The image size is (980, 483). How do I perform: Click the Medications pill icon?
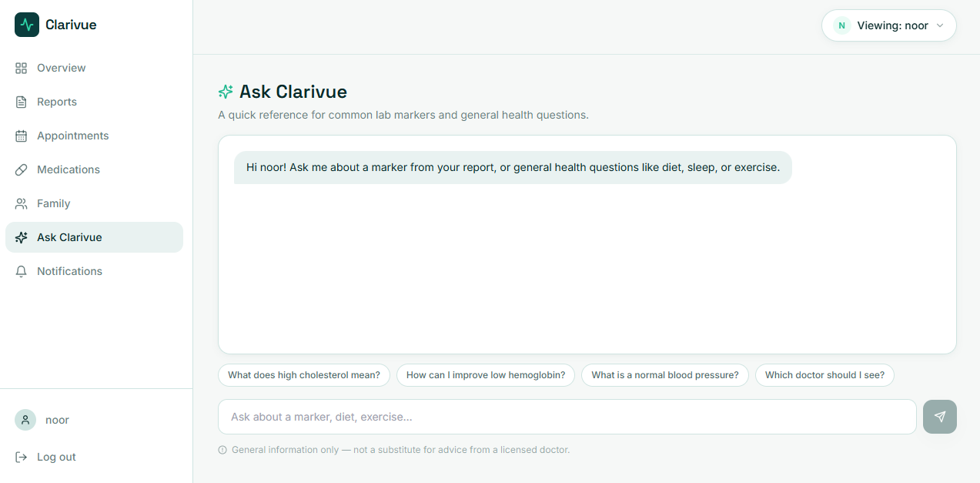22,169
